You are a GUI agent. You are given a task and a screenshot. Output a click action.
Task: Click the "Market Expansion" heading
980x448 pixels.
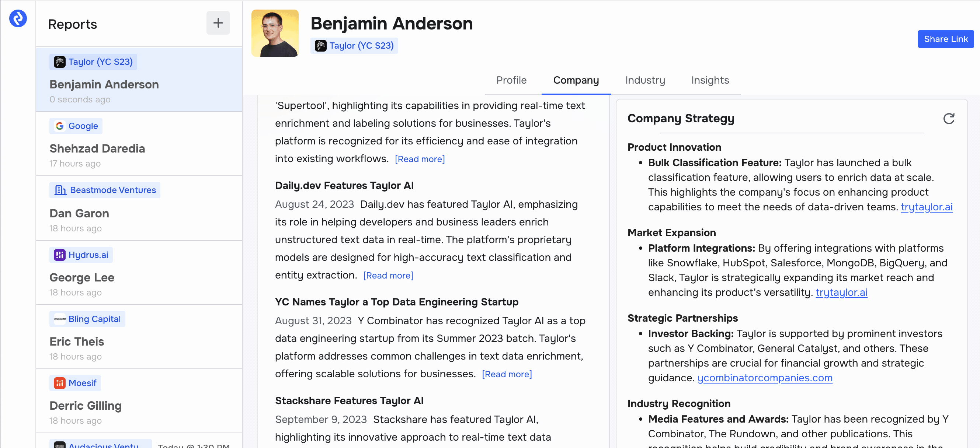(671, 233)
